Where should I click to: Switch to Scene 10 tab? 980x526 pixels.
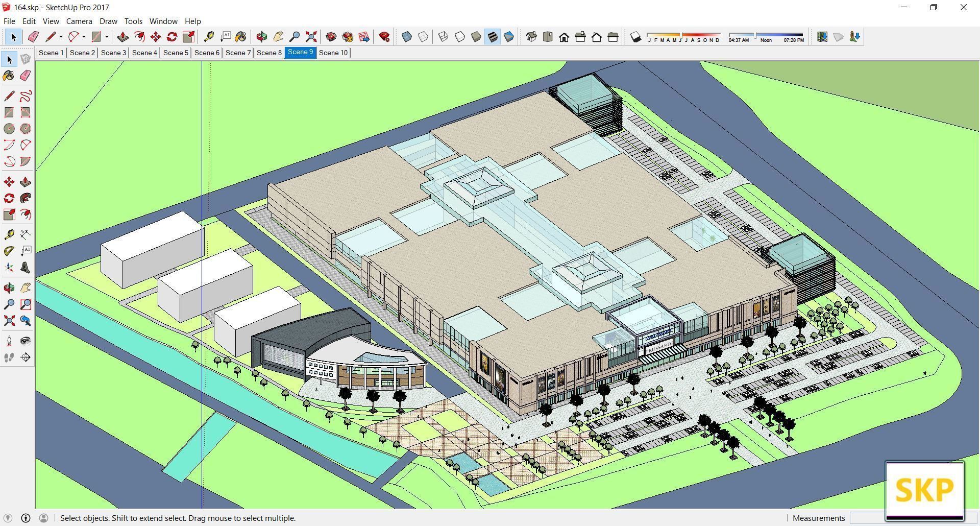tap(333, 53)
